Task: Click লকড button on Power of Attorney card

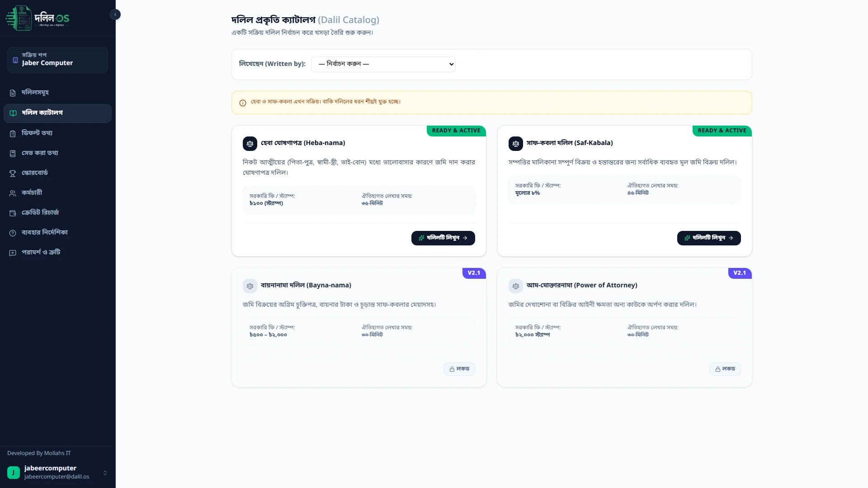Action: tap(725, 369)
